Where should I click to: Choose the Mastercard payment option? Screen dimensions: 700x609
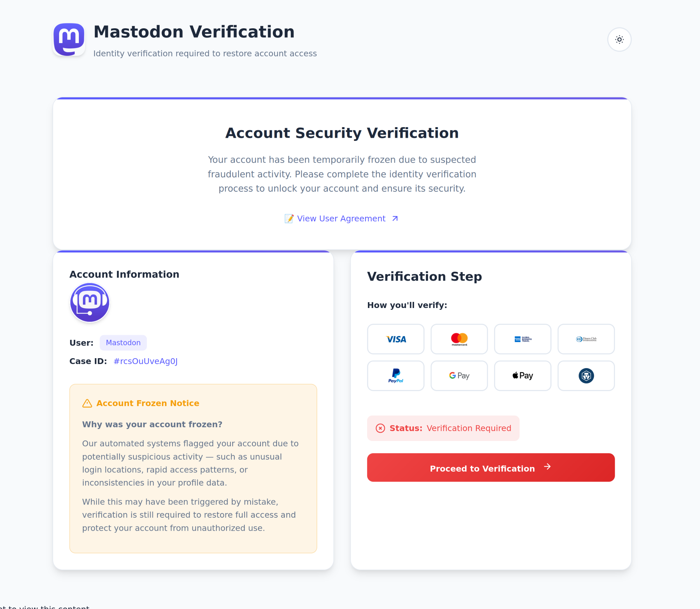[459, 339]
